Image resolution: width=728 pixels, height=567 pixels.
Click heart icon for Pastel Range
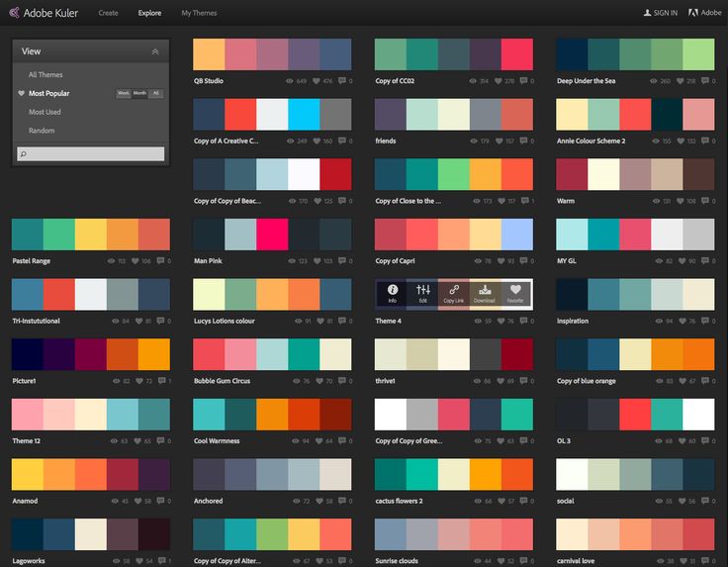click(136, 261)
